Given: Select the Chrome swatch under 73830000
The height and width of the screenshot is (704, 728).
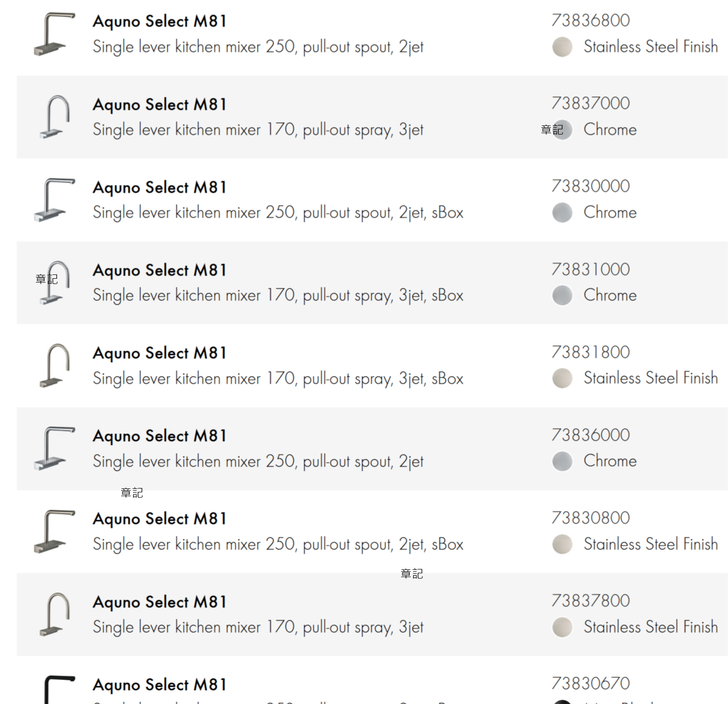Looking at the screenshot, I should click(562, 213).
